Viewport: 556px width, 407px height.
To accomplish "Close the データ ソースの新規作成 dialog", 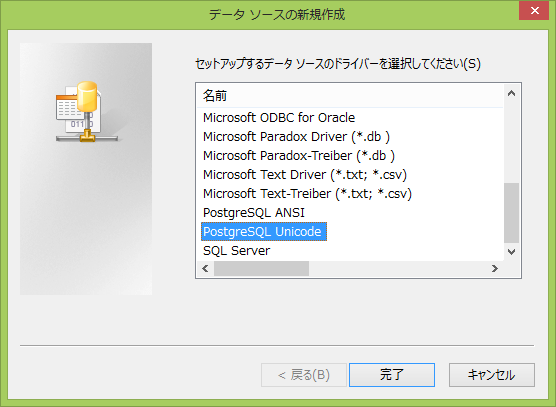I will tap(534, 11).
